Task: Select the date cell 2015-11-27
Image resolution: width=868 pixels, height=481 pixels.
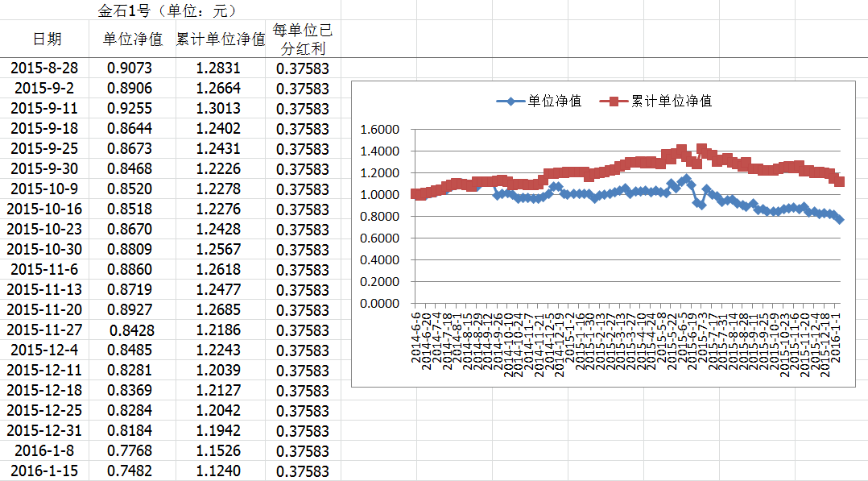Action: click(x=44, y=330)
